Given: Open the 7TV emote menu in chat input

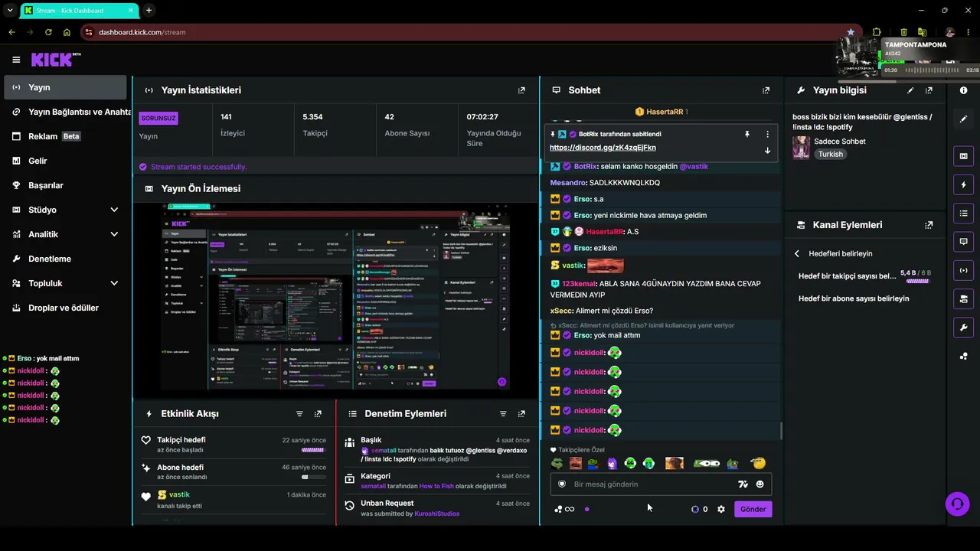Looking at the screenshot, I should point(742,484).
